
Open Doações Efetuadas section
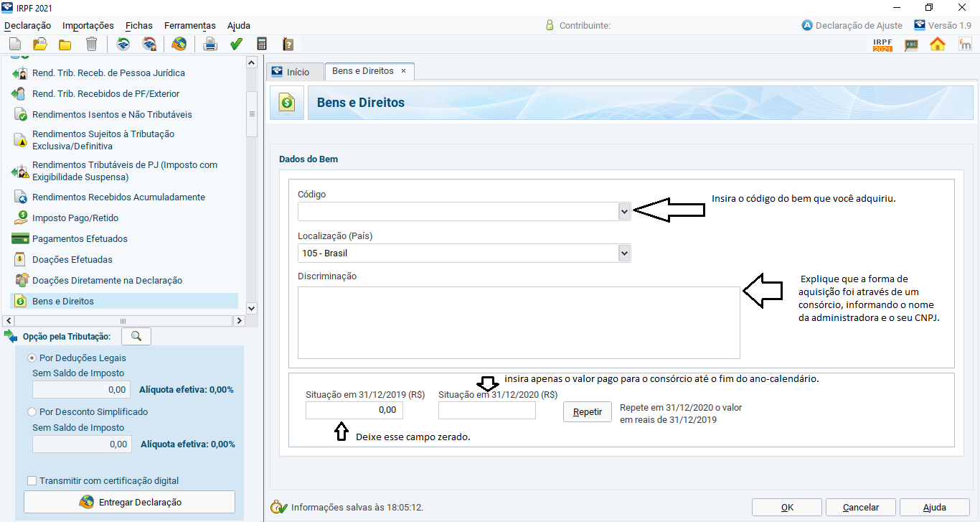[72, 260]
